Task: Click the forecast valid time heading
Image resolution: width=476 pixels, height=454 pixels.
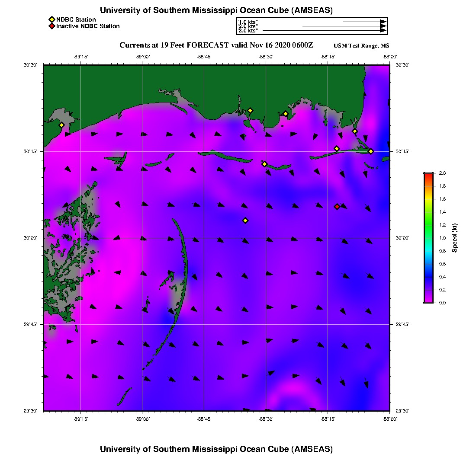Action: tap(216, 45)
